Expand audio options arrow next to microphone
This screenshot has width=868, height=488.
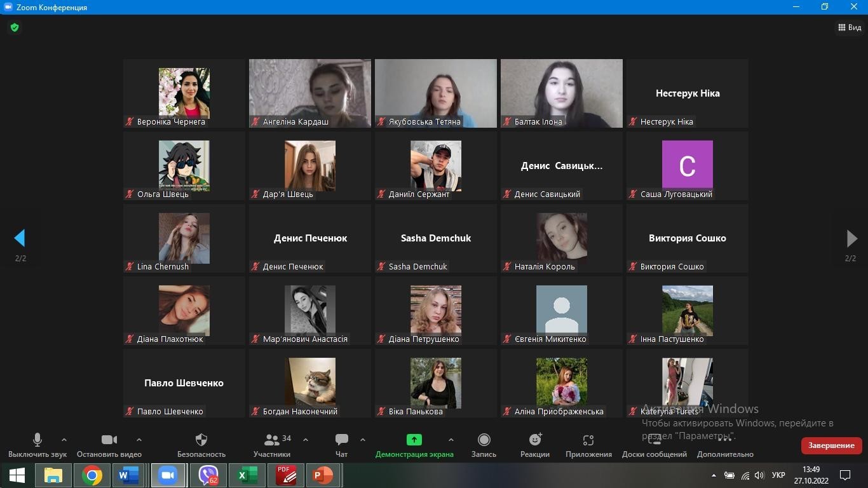[x=64, y=439]
